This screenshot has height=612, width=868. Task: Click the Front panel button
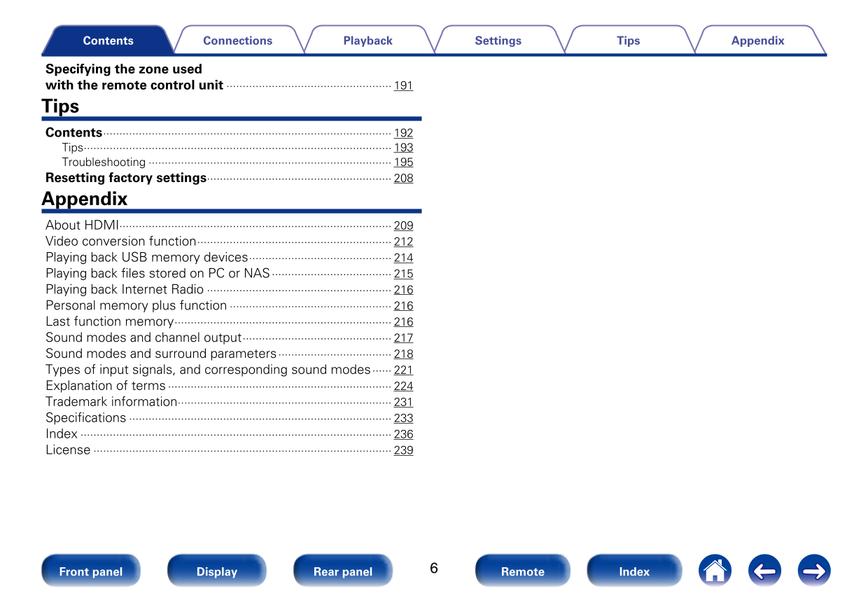click(91, 571)
